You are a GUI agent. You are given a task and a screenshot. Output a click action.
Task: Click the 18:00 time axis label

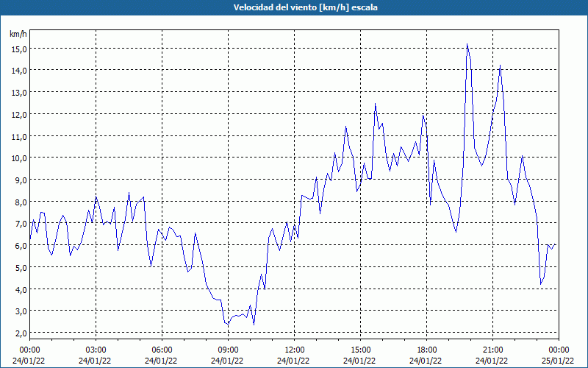coord(427,350)
